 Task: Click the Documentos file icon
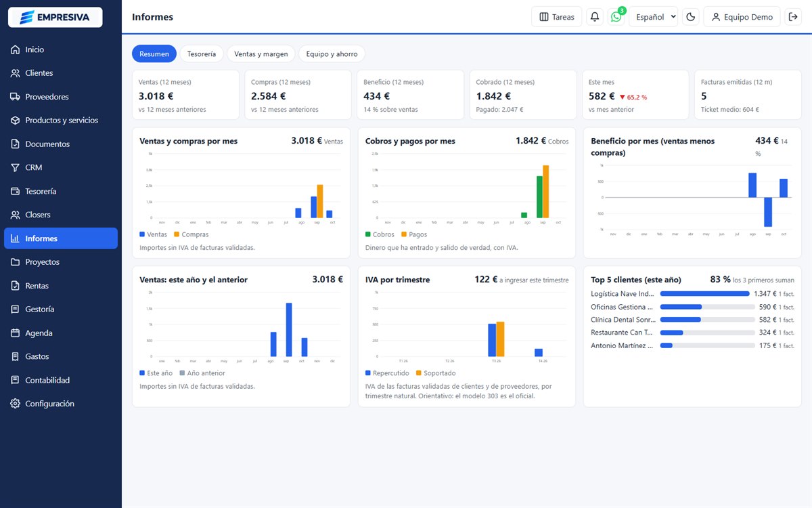point(15,144)
